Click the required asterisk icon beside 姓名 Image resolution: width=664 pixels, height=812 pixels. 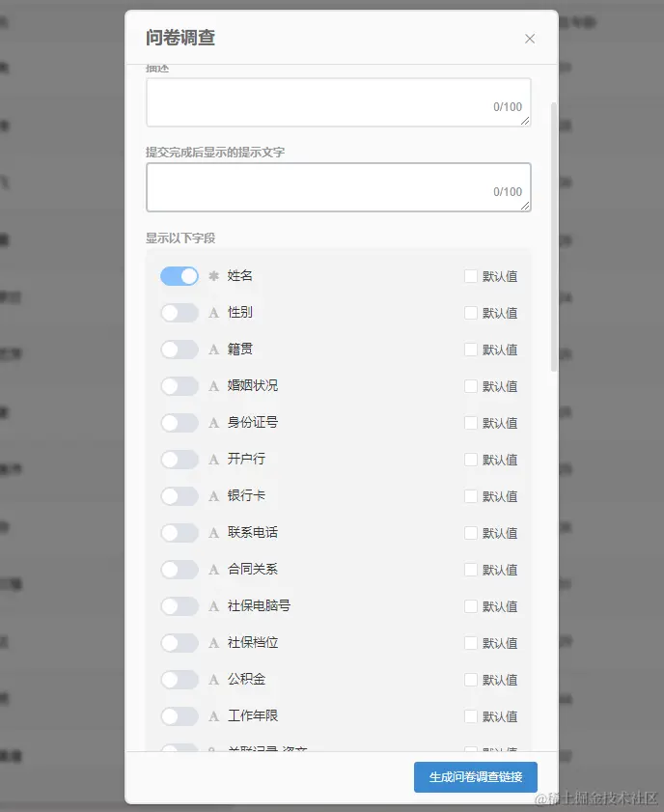(x=213, y=276)
